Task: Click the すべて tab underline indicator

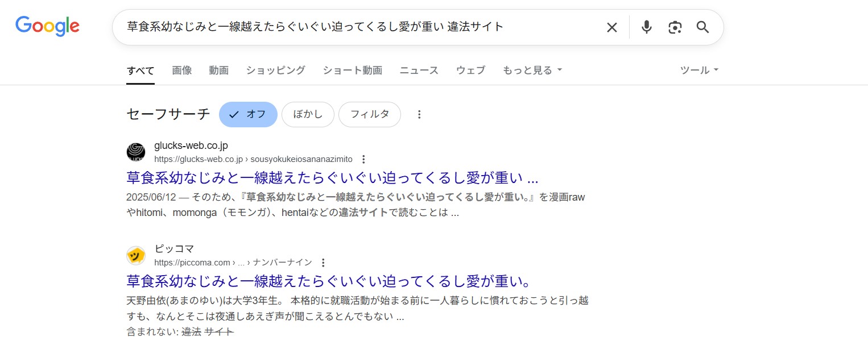Action: pos(140,83)
